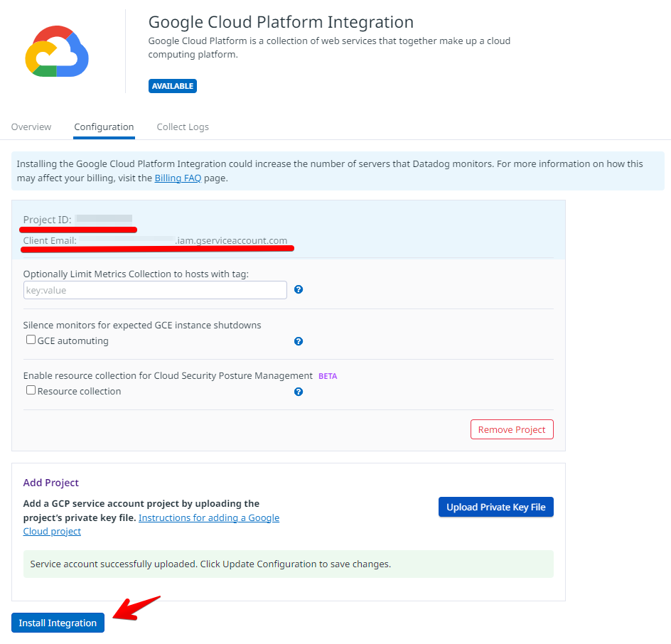Click help icon next to GCE automuting
The width and height of the screenshot is (671, 644).
click(299, 341)
